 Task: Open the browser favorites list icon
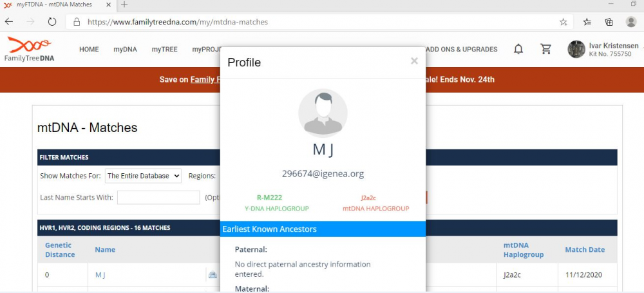click(587, 22)
